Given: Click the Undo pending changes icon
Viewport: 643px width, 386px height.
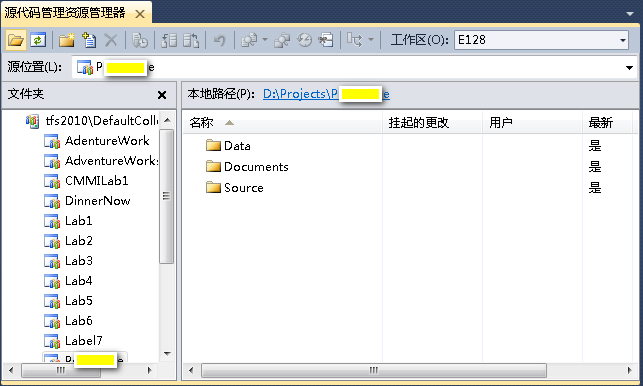Looking at the screenshot, I should tap(220, 40).
